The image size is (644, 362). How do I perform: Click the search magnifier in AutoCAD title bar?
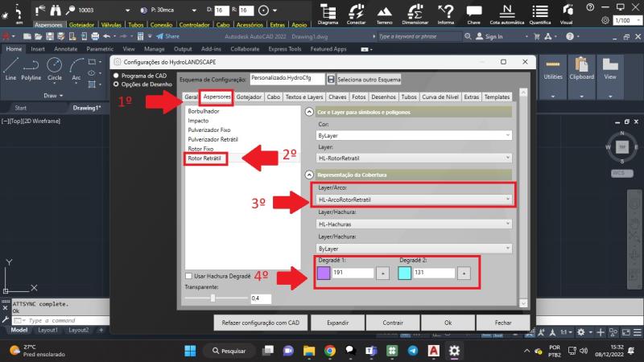(468, 36)
